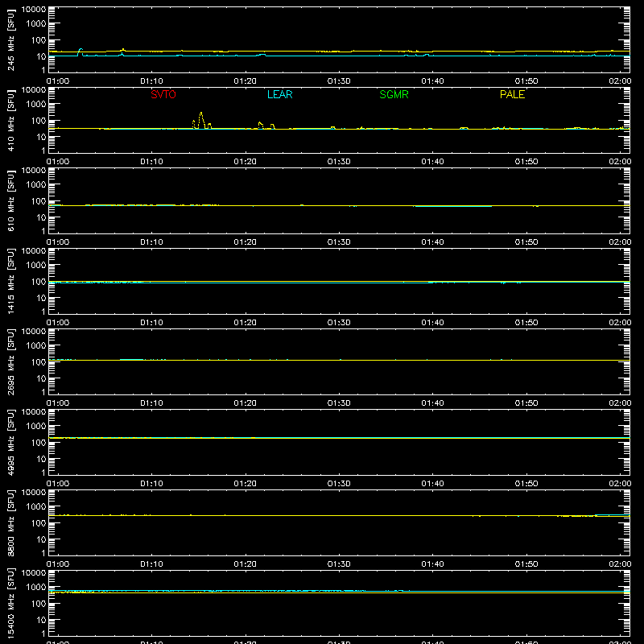This screenshot has width=644, height=644.
Task: Select the 15400 MHz [SFU] axis title
Action: click(11, 603)
